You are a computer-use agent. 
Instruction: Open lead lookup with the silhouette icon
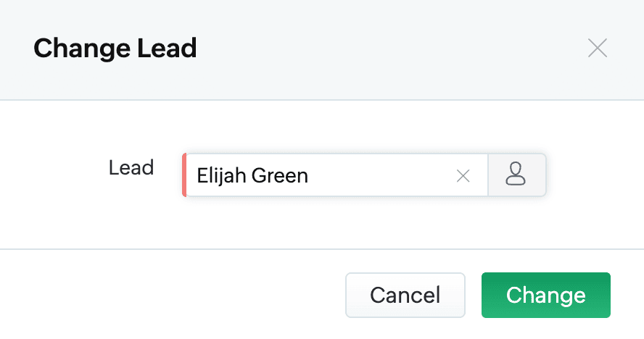coord(516,175)
